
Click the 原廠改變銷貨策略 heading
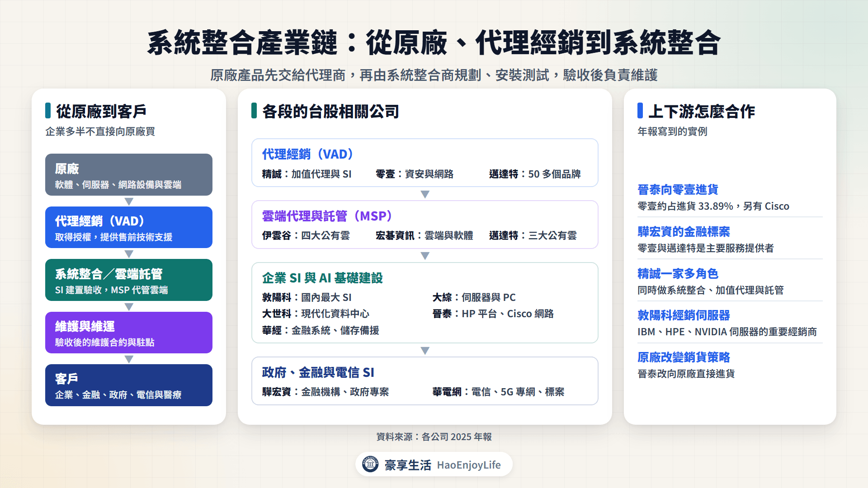coord(684,357)
